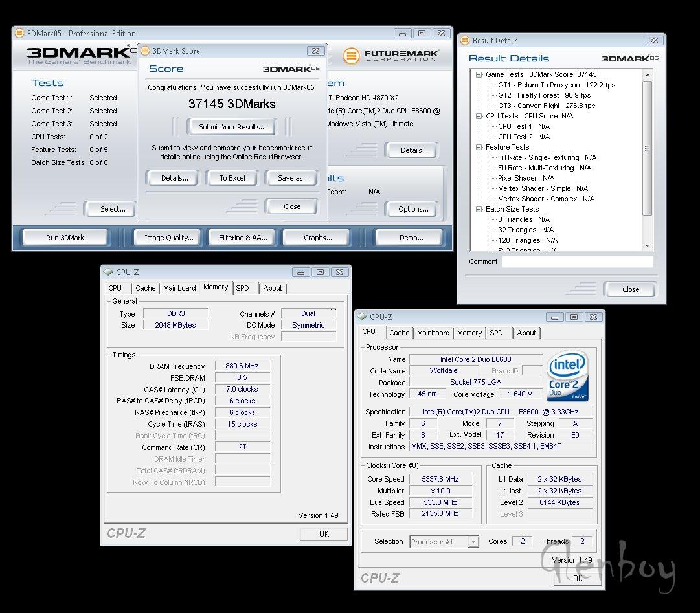Click the Result Details window title icon
Image resolution: width=700 pixels, height=613 pixels.
pyautogui.click(x=464, y=40)
